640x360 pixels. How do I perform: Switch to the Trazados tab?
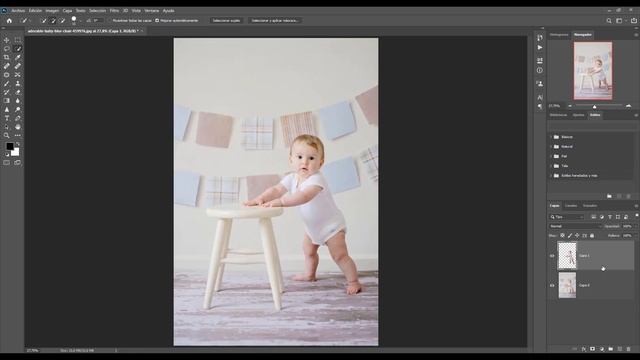coord(590,206)
